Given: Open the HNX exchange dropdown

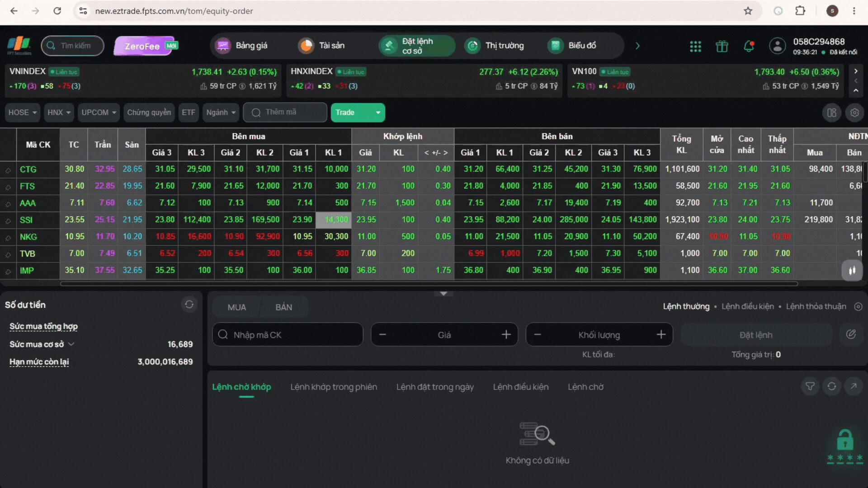Looking at the screenshot, I should [59, 113].
